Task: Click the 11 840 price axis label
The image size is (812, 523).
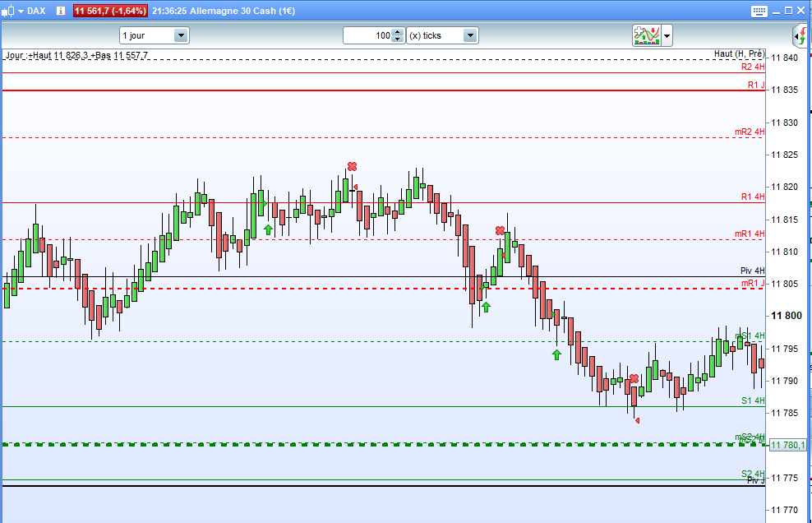Action: click(x=785, y=58)
